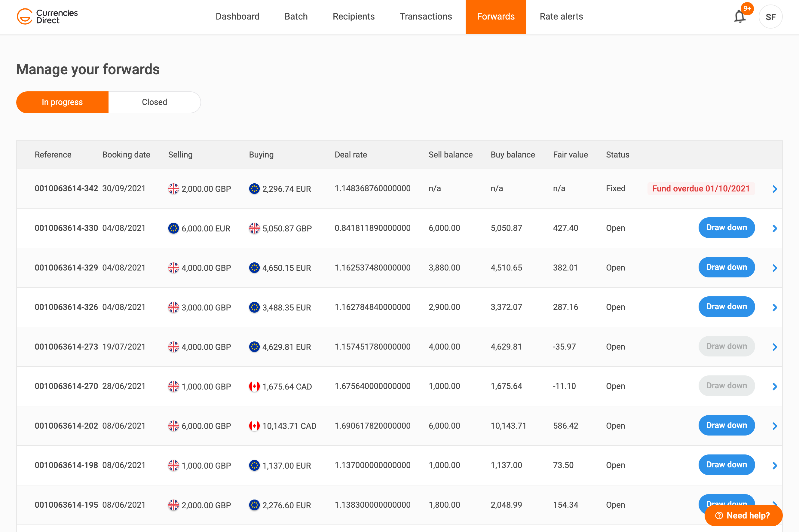Expand row chevron for forward 0010063614-198
The height and width of the screenshot is (532, 799).
pos(775,466)
